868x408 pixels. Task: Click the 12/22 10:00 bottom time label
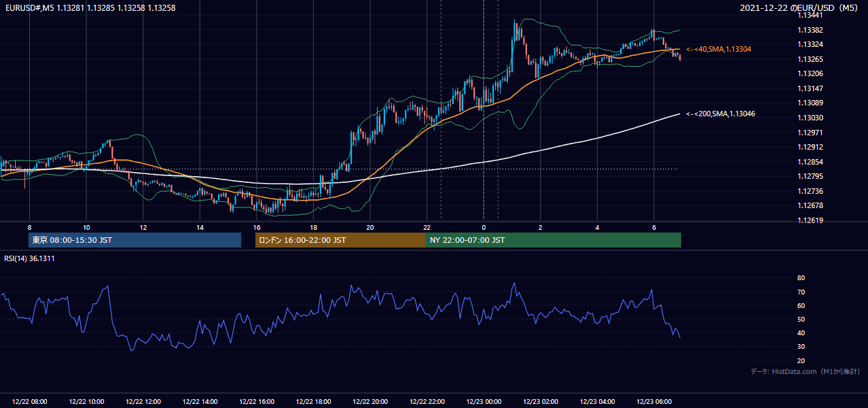coord(86,402)
